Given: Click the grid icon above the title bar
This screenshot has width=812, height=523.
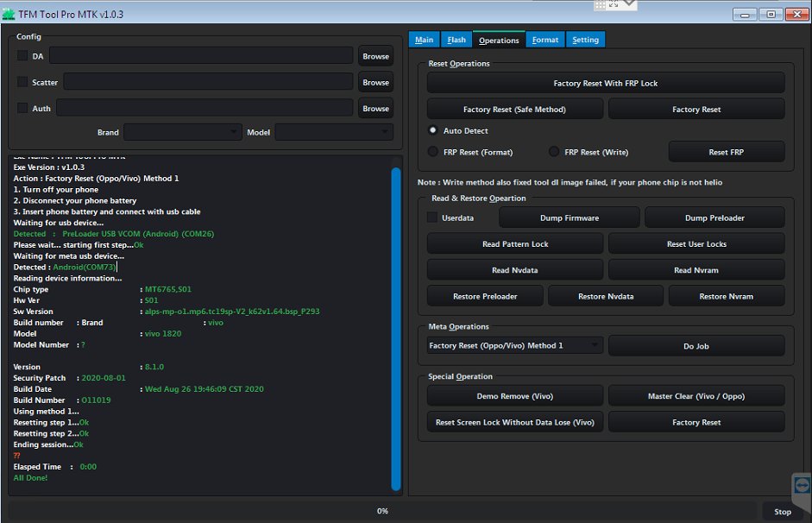Looking at the screenshot, I should 602,5.
